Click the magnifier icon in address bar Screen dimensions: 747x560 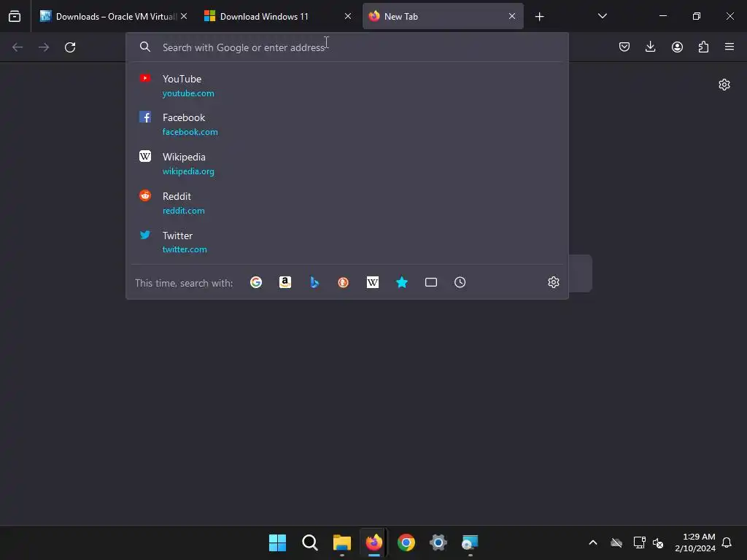pos(145,47)
